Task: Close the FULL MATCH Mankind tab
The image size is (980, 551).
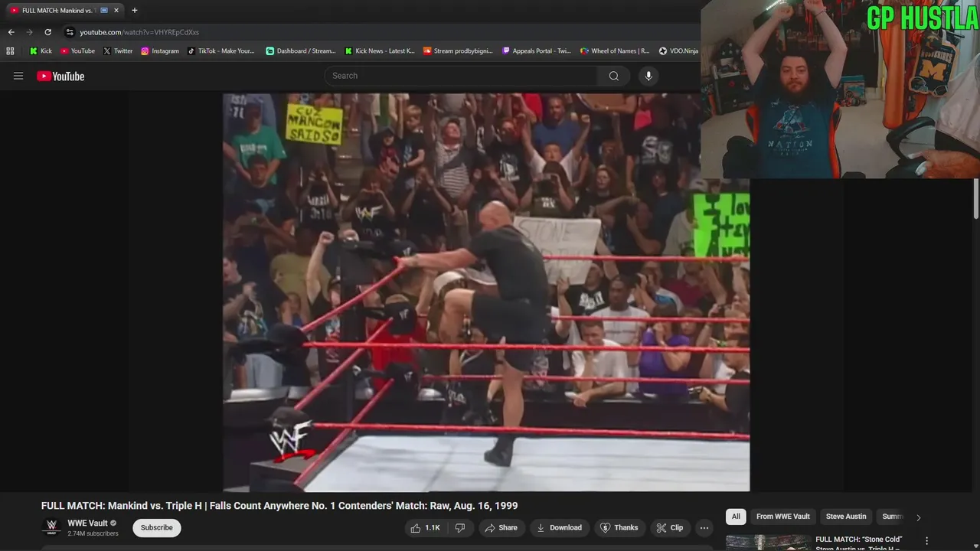Action: click(x=116, y=11)
